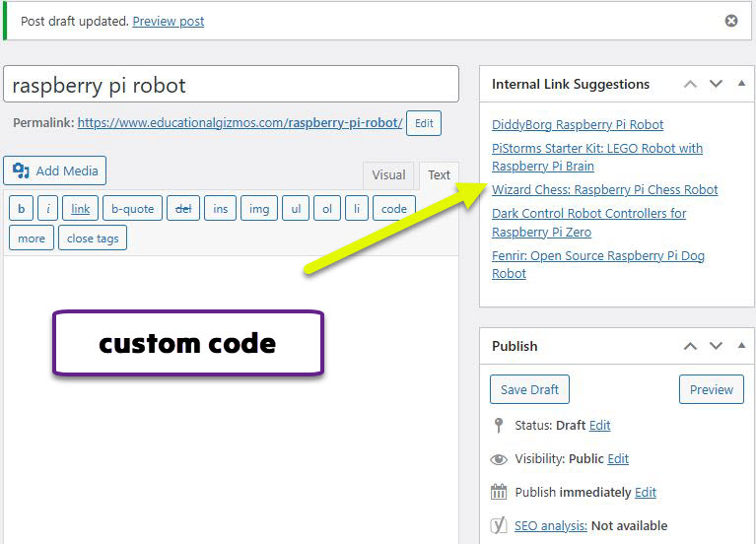Screen dimensions: 756x544
Task: Click the calendar icon beside Publish immediately
Action: [x=499, y=492]
